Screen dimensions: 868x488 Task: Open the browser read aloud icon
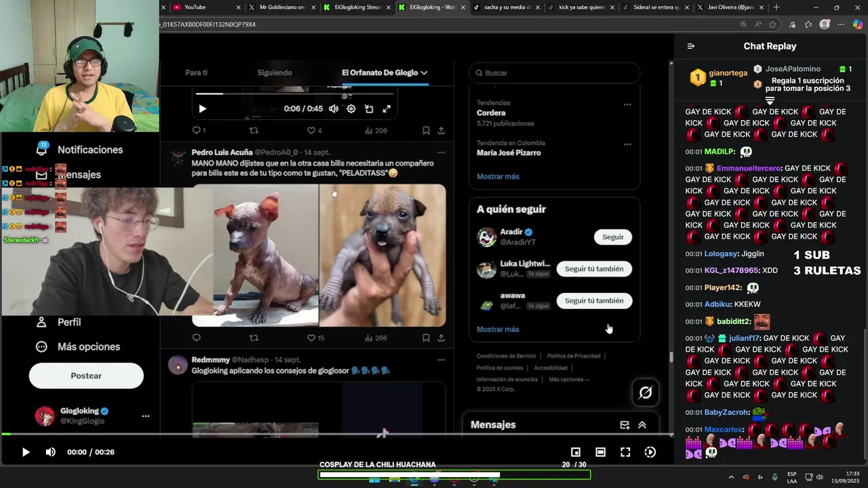(759, 24)
